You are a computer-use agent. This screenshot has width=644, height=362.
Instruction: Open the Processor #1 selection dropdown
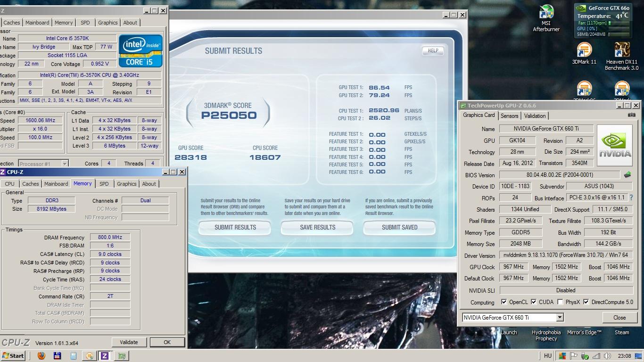[x=65, y=164]
